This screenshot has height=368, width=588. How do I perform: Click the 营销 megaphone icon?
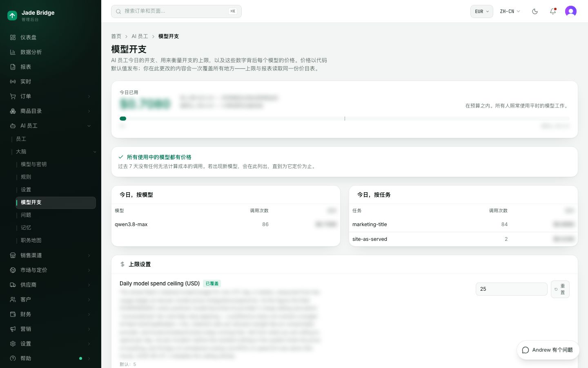point(13,329)
